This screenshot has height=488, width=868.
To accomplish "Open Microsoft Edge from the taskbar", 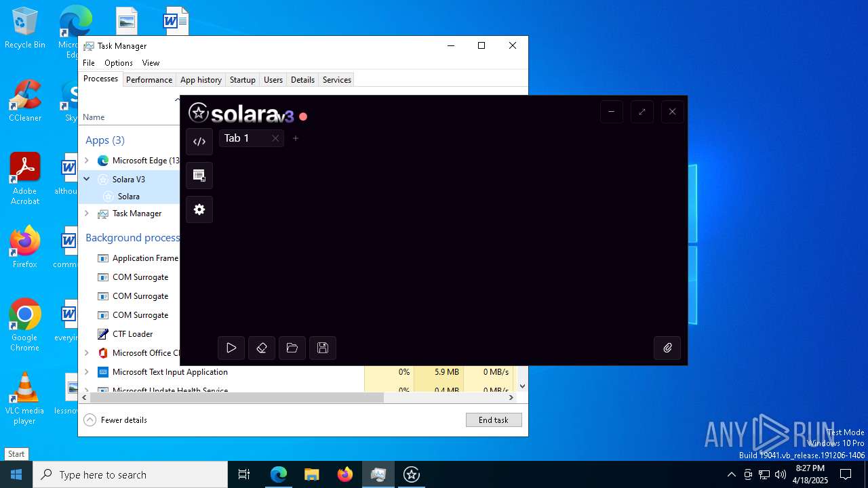I will 279,474.
